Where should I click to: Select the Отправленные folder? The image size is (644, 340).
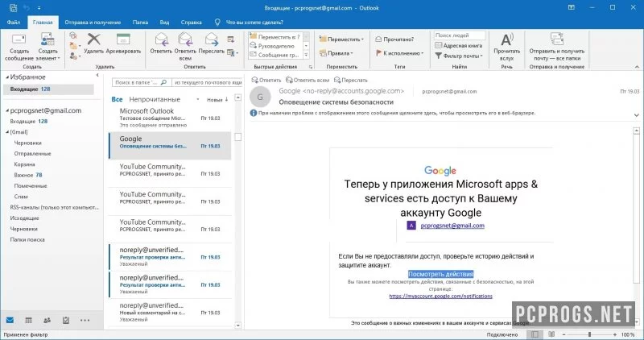[32, 153]
